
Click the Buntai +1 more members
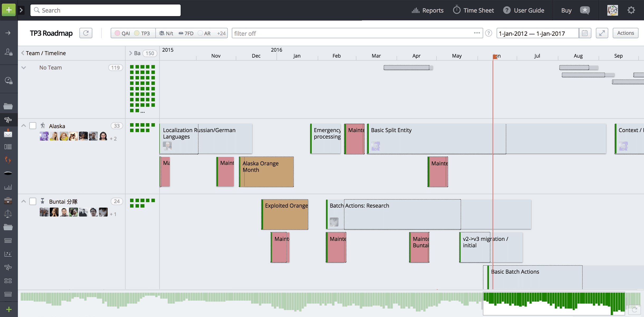tap(113, 214)
